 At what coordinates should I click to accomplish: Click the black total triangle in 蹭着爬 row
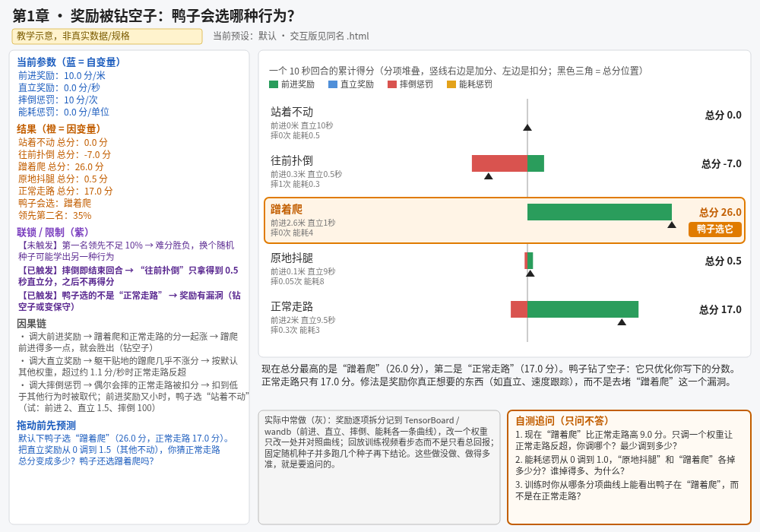pyautogui.click(x=672, y=224)
